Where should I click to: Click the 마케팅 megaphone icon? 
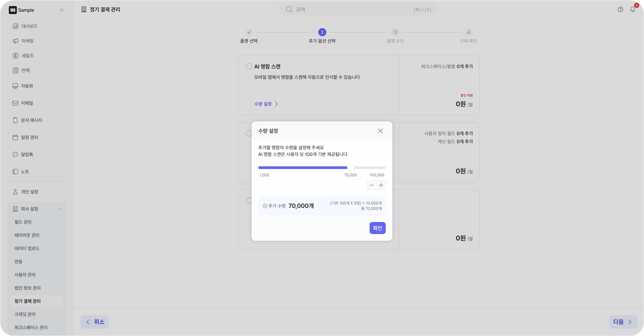click(x=15, y=41)
